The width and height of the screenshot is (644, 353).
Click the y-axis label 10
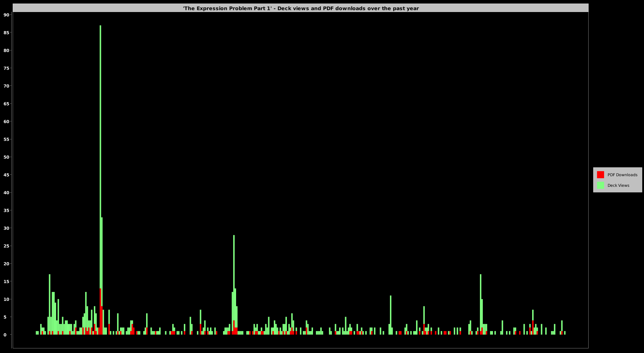tap(6, 299)
